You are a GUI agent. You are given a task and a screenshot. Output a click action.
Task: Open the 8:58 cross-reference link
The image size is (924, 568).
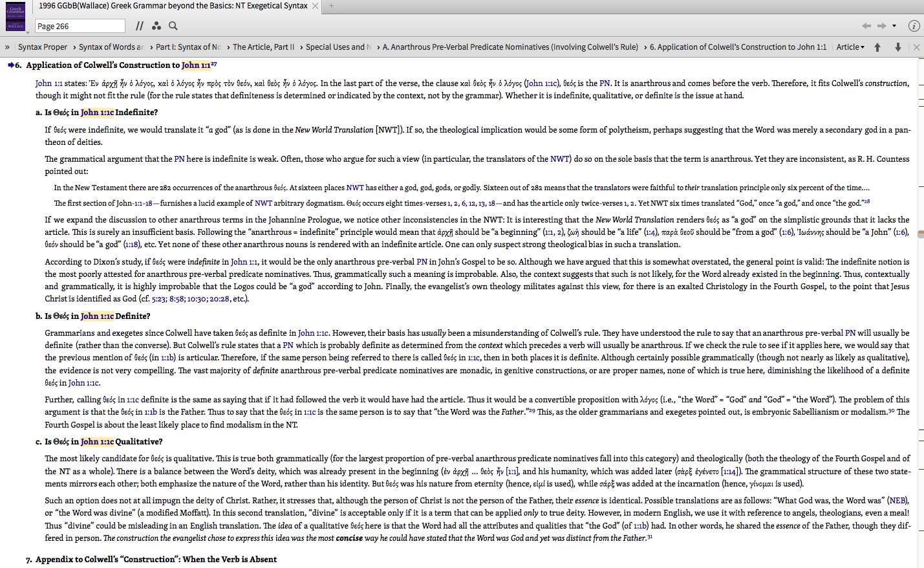click(x=177, y=299)
